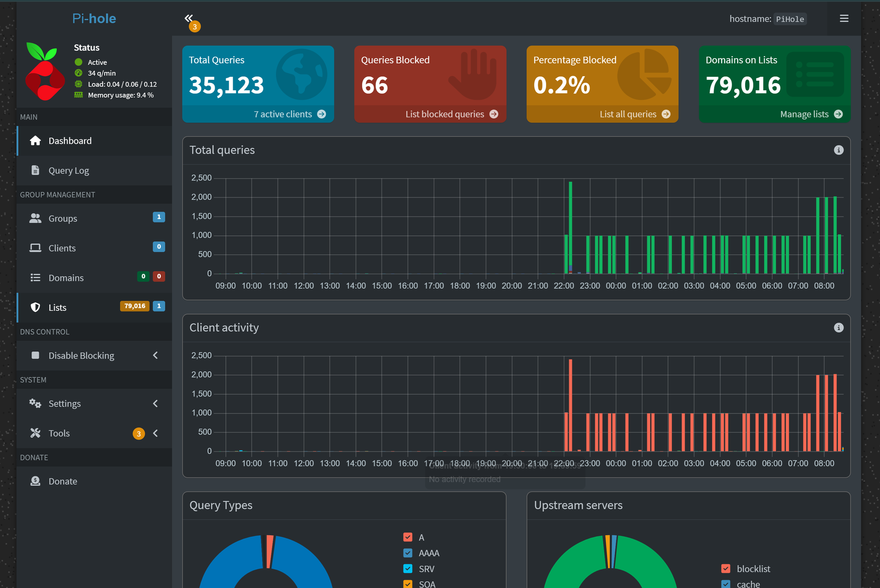Click arrow icon beside Manage lists
The height and width of the screenshot is (588, 880).
(838, 114)
